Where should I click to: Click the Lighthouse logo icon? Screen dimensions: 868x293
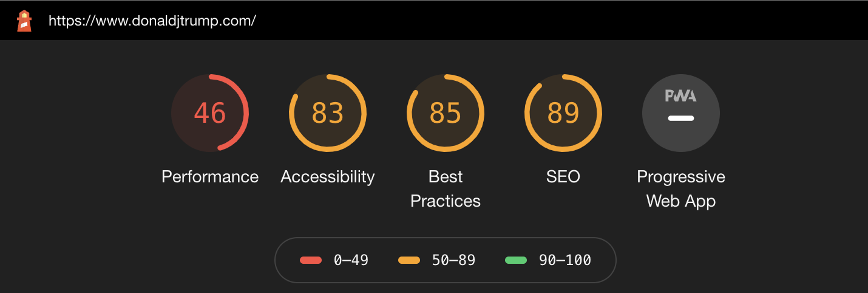coord(24,21)
